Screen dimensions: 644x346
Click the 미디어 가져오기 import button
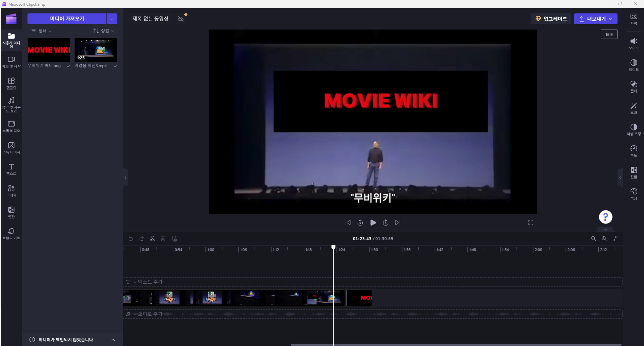pyautogui.click(x=67, y=19)
